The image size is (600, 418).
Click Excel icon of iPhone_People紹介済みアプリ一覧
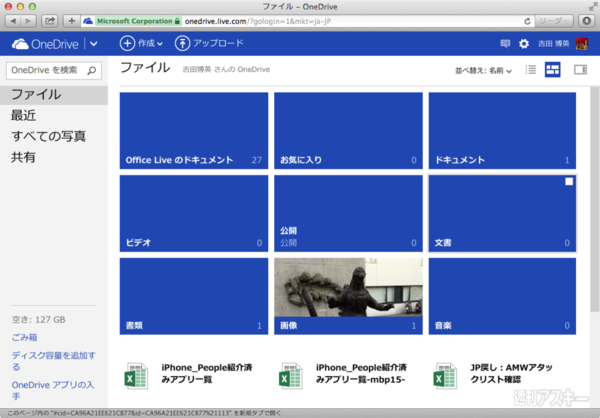click(136, 376)
